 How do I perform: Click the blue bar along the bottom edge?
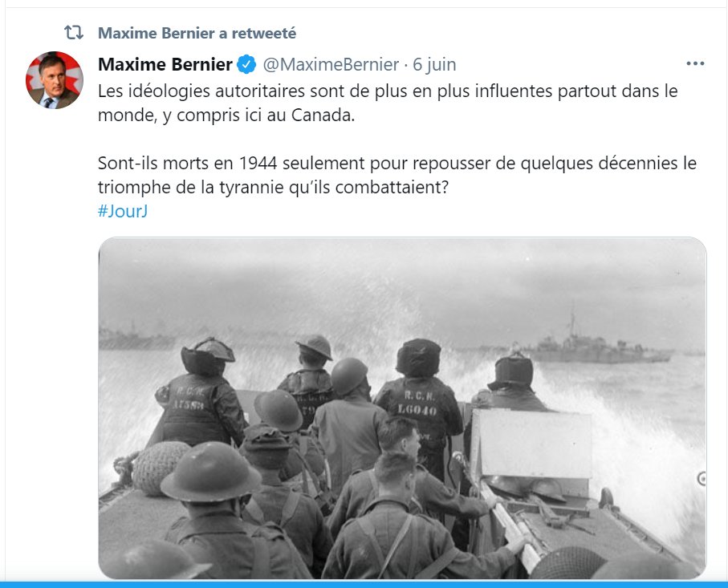tap(364, 584)
